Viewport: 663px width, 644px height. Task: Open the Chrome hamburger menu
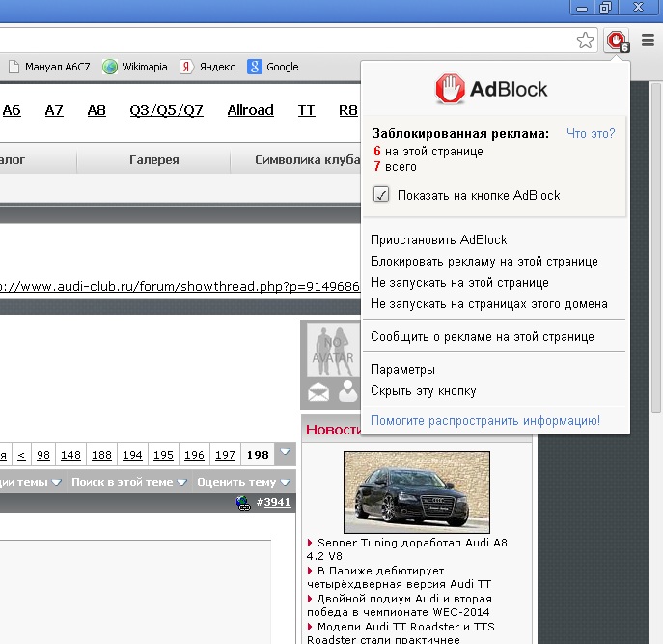click(x=649, y=41)
